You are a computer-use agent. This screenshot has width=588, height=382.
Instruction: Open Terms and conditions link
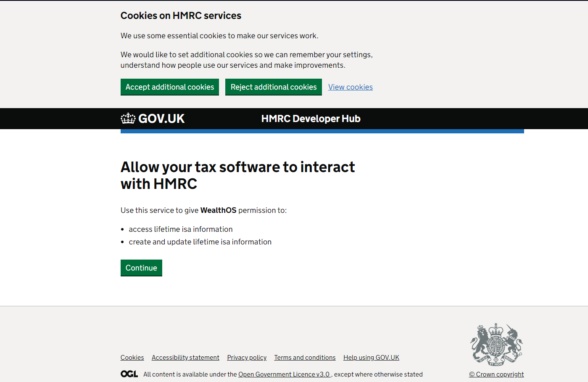305,358
